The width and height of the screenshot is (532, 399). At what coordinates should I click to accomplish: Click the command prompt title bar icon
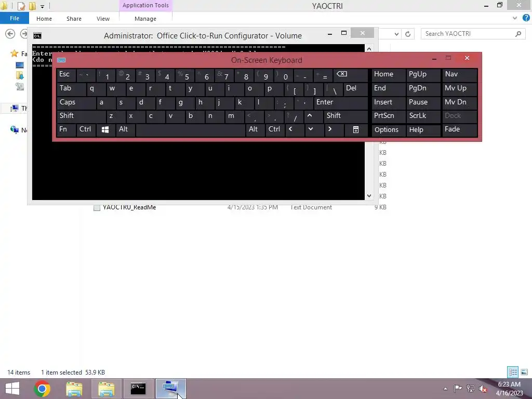click(x=37, y=36)
